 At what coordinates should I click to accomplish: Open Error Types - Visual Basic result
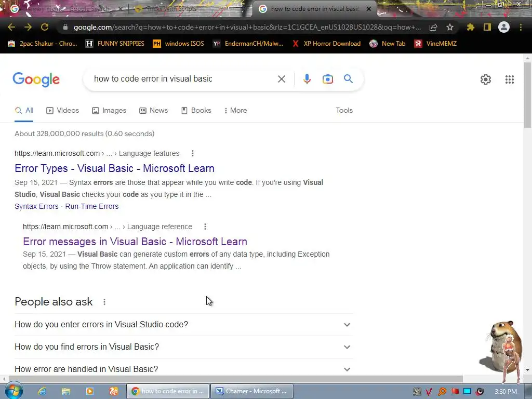pyautogui.click(x=114, y=168)
